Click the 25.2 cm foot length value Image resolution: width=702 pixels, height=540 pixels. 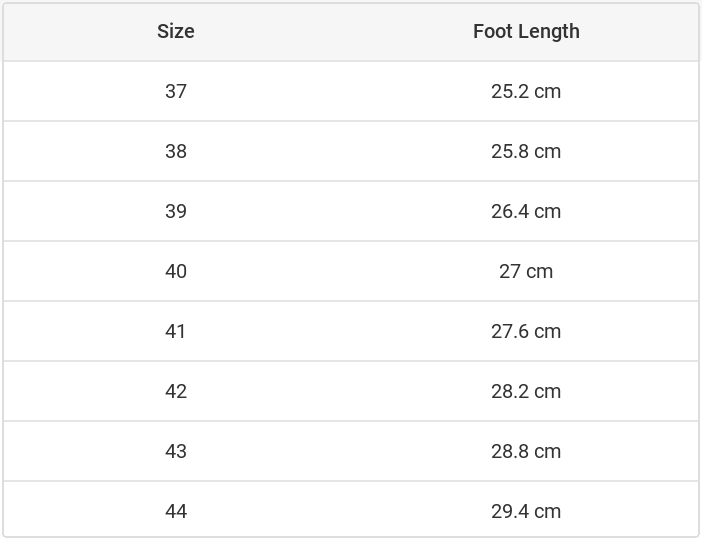point(526,91)
